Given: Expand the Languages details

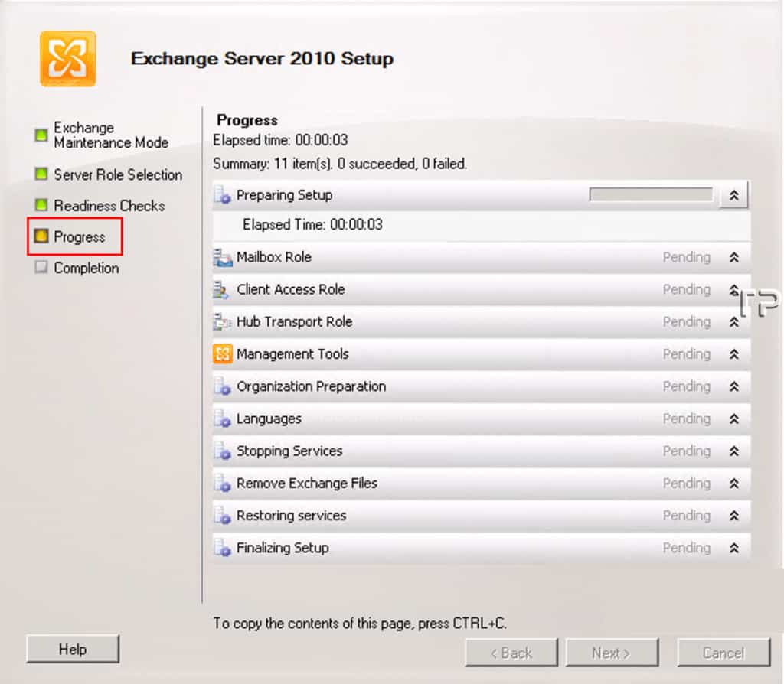Looking at the screenshot, I should pos(734,419).
